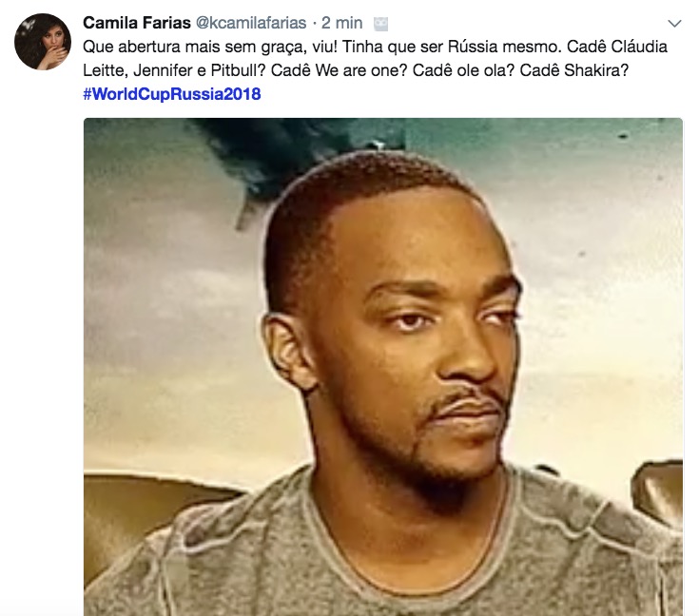Click the Camila Farias display name
Image resolution: width=699 pixels, height=616 pixels.
click(137, 23)
